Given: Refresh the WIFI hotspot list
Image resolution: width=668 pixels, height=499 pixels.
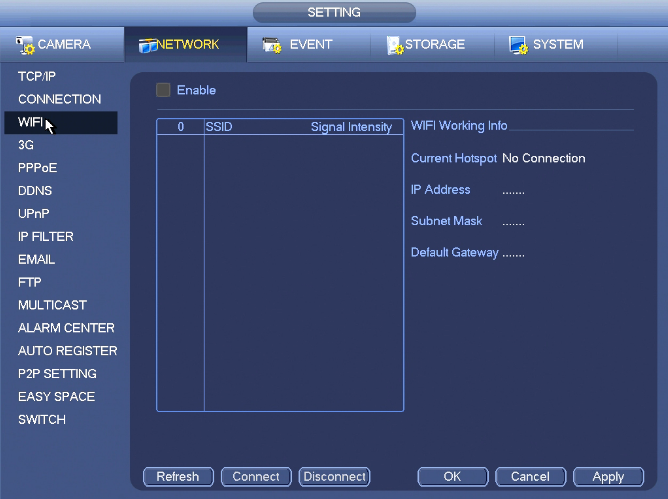Looking at the screenshot, I should 178,476.
